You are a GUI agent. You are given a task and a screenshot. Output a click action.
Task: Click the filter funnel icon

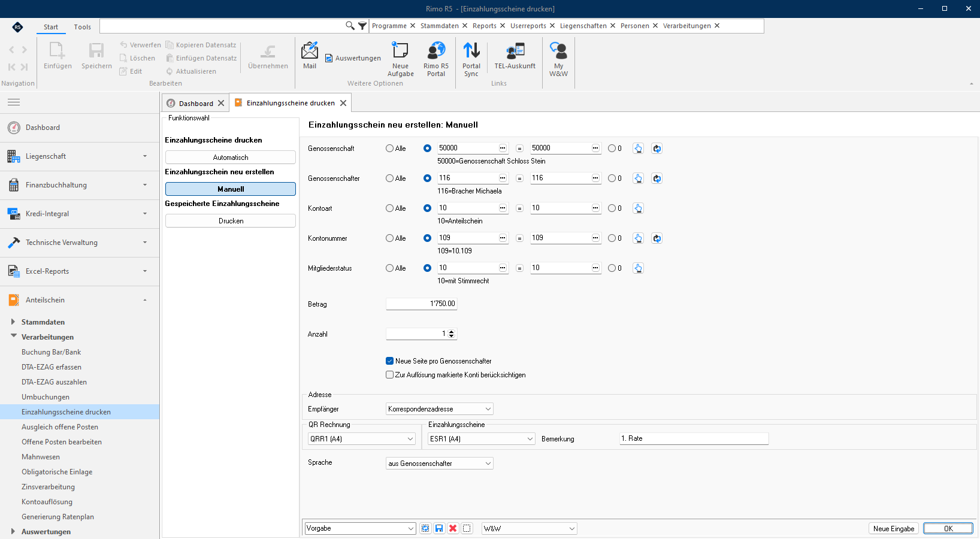[362, 26]
